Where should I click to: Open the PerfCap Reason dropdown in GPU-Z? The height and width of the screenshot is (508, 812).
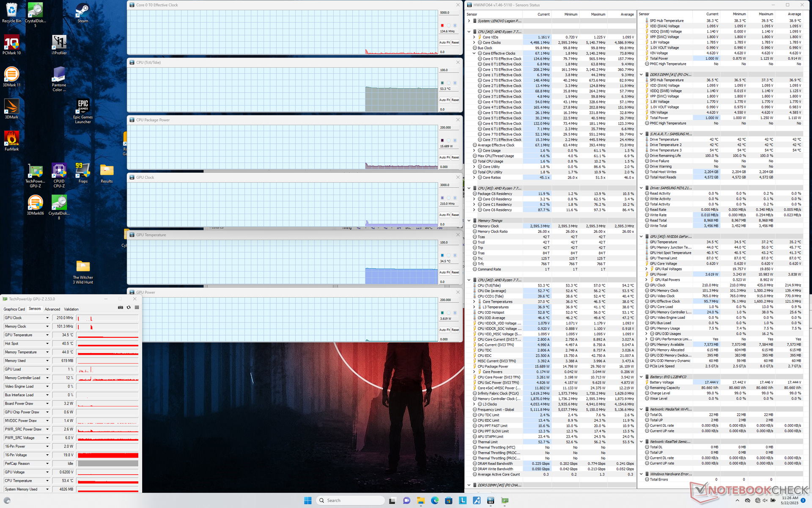click(47, 464)
